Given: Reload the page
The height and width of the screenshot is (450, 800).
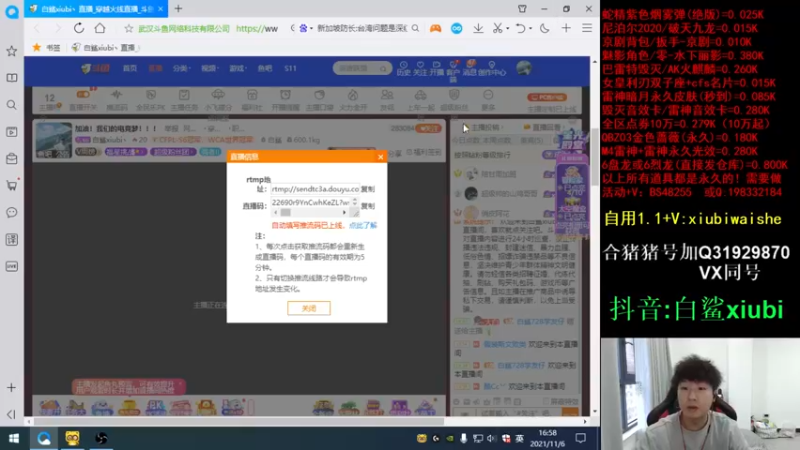Looking at the screenshot, I should [x=79, y=29].
